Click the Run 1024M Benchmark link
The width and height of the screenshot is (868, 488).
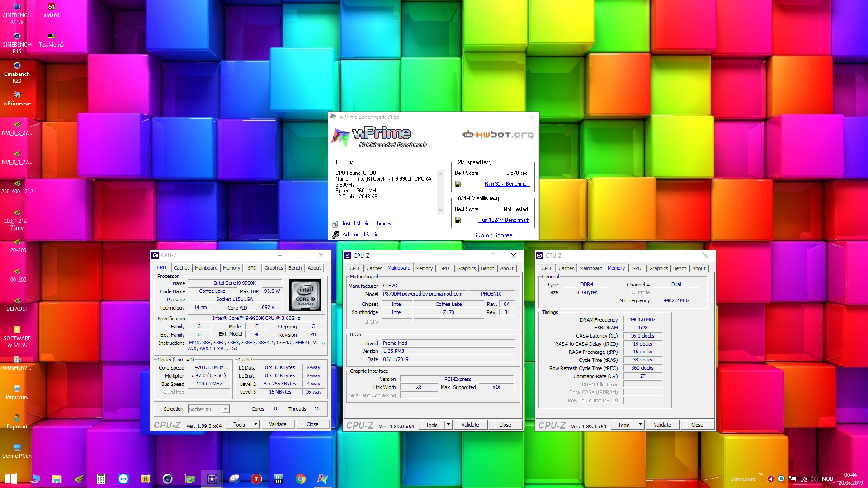point(504,220)
